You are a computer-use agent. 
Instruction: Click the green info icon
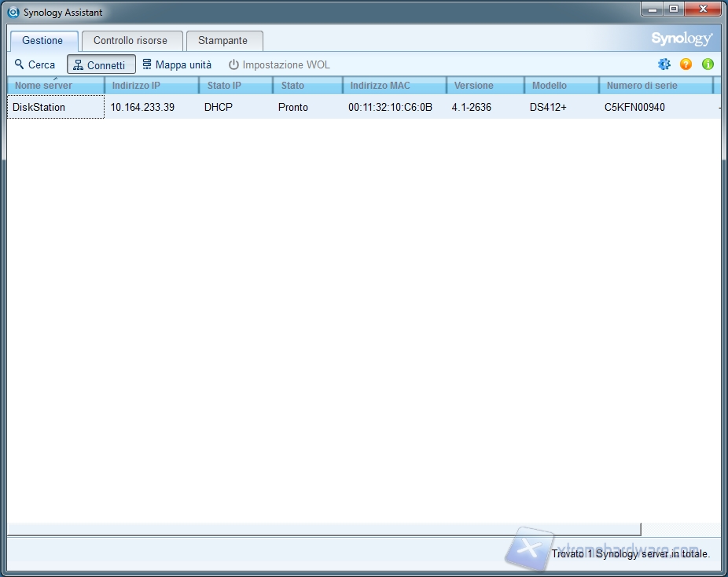708,64
